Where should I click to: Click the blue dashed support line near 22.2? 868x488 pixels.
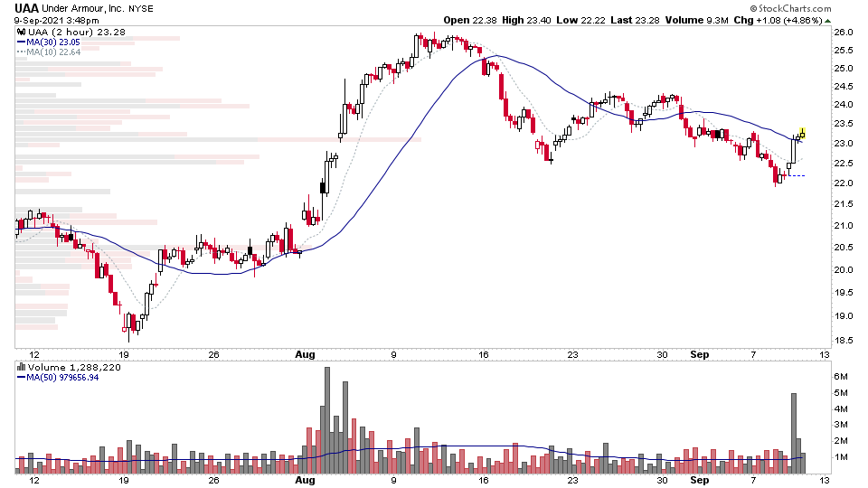pos(796,176)
